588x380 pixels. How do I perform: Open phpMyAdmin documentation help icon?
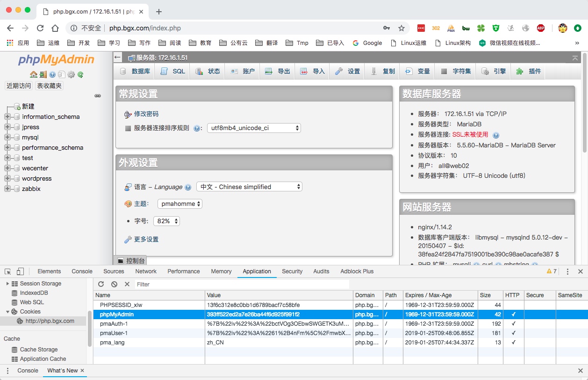(52, 74)
